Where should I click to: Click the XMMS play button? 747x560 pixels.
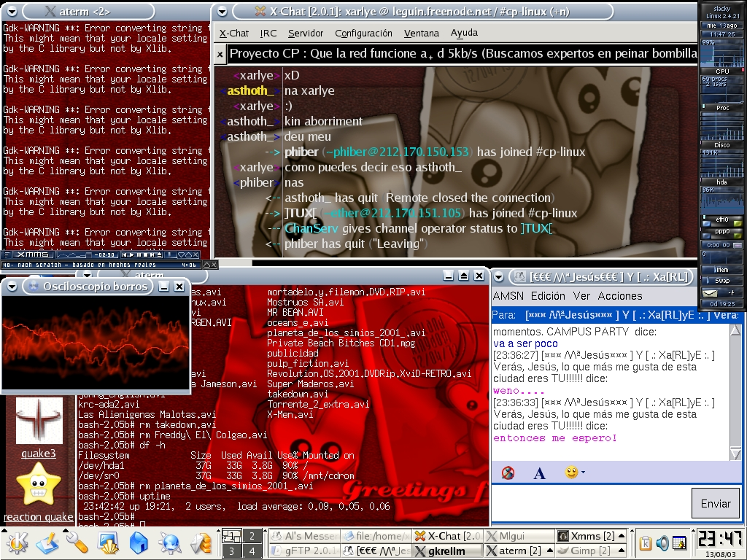tap(131, 254)
